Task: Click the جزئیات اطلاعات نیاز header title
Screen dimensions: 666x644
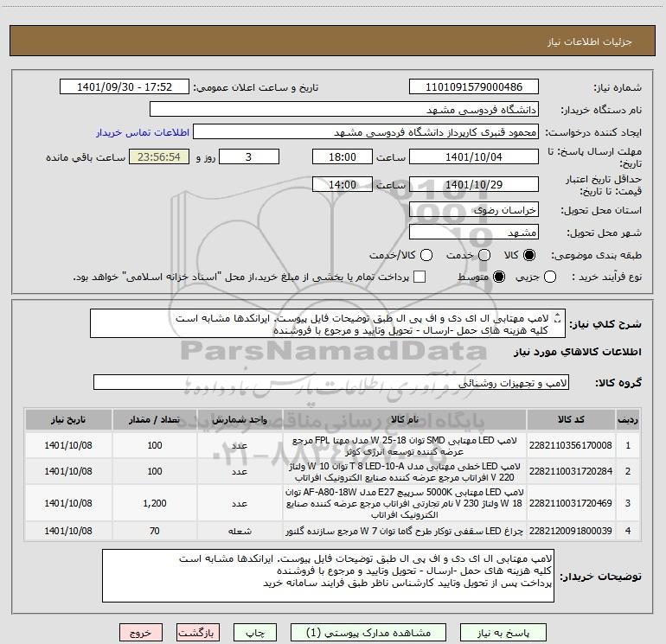Action: click(x=589, y=41)
